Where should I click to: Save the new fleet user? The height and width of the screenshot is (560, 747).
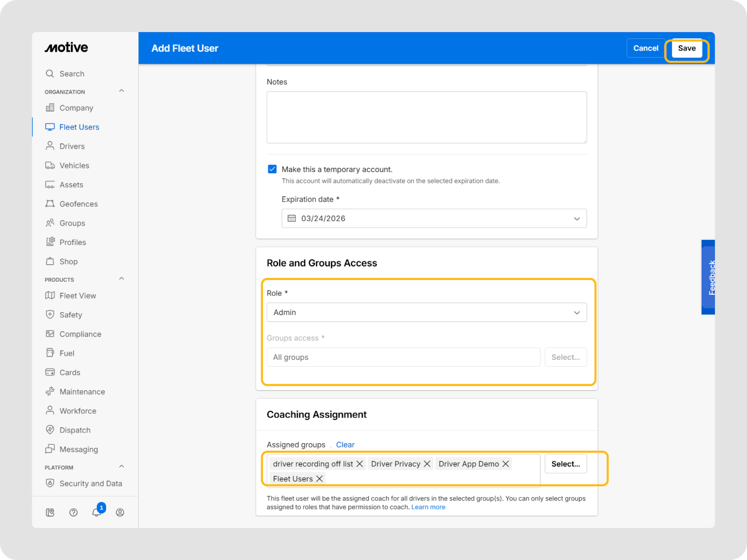(686, 49)
